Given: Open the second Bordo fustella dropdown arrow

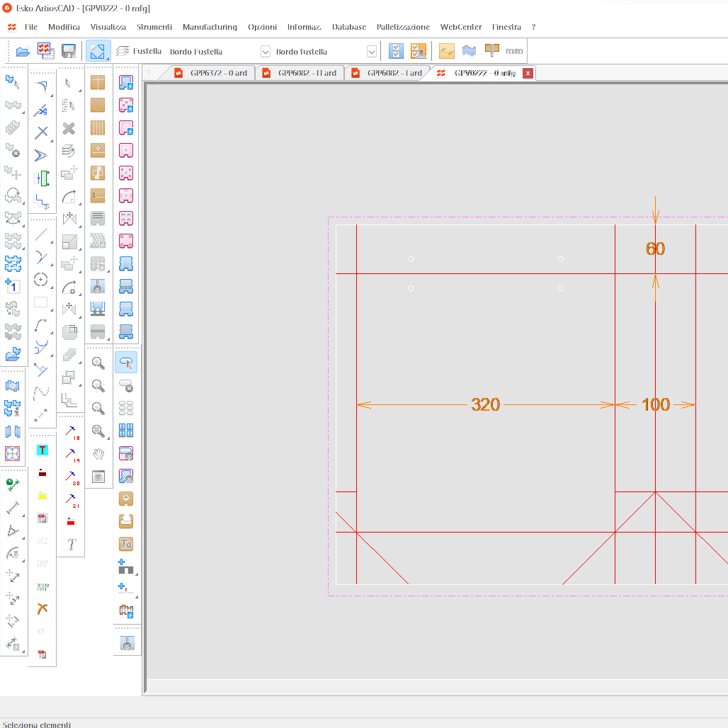Looking at the screenshot, I should [371, 52].
